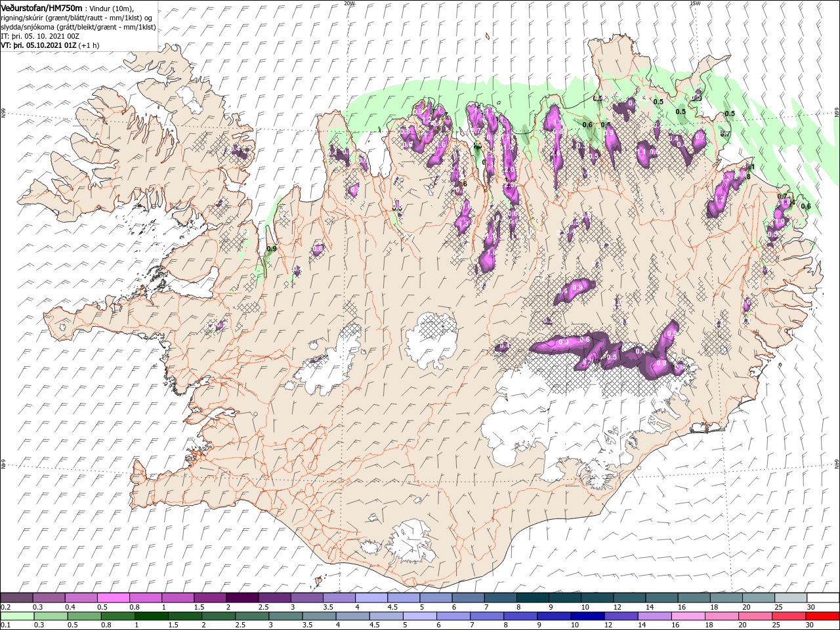
Task: Click the 15W longitude label
Action: pyautogui.click(x=695, y=3)
